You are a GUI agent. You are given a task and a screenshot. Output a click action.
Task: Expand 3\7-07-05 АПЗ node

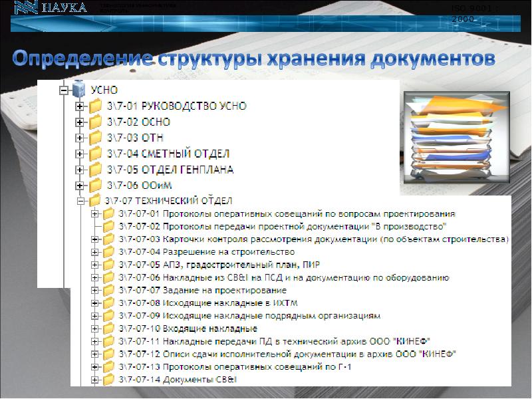pyautogui.click(x=94, y=265)
